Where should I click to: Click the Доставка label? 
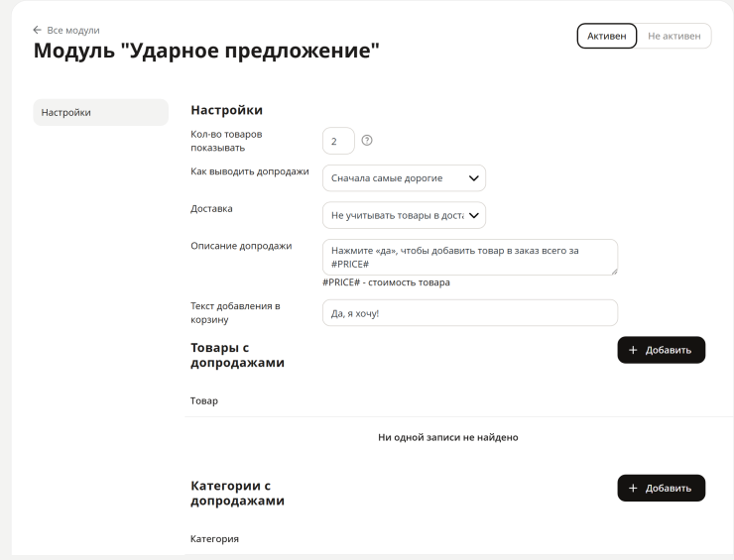(x=211, y=209)
